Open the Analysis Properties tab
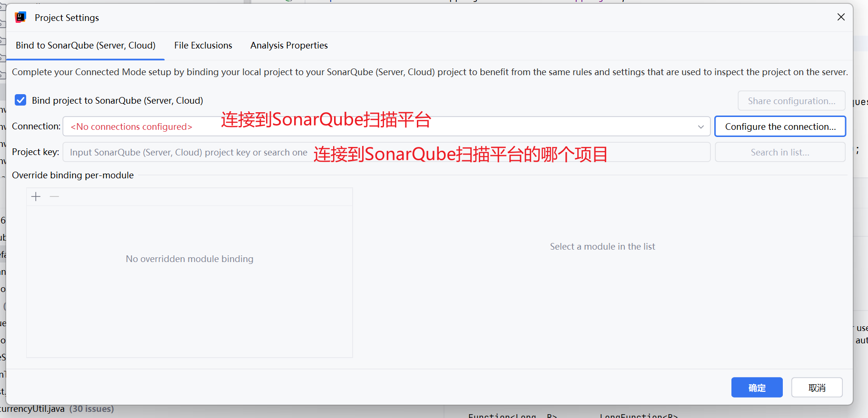Screen dimensions: 868x418 (x=289, y=45)
